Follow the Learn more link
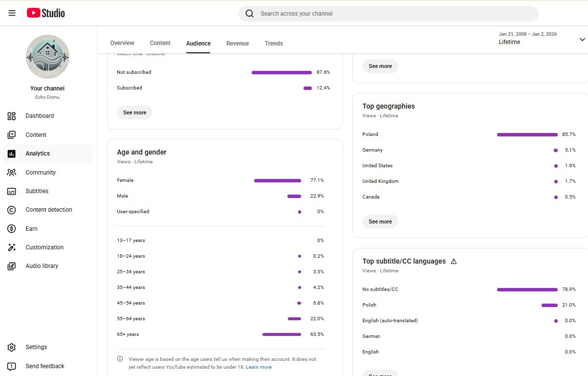Image resolution: width=588 pixels, height=376 pixels. 259,367
